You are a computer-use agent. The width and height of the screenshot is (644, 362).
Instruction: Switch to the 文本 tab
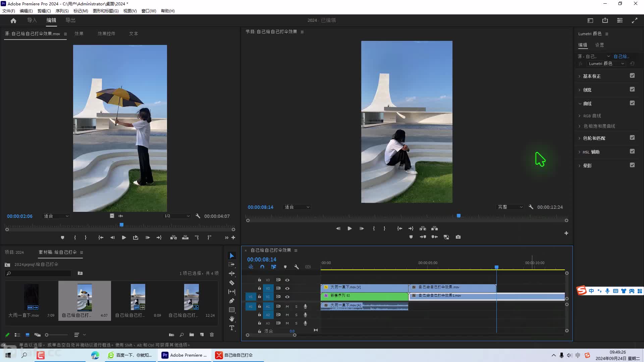pos(133,34)
